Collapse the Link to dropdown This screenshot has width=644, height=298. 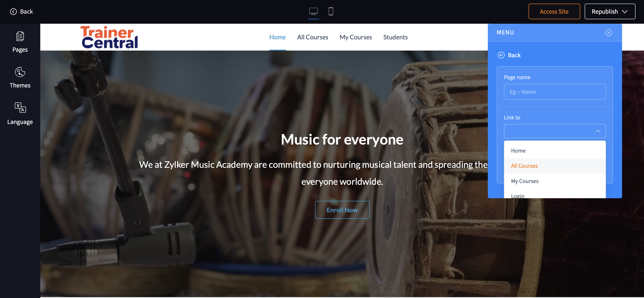[597, 131]
